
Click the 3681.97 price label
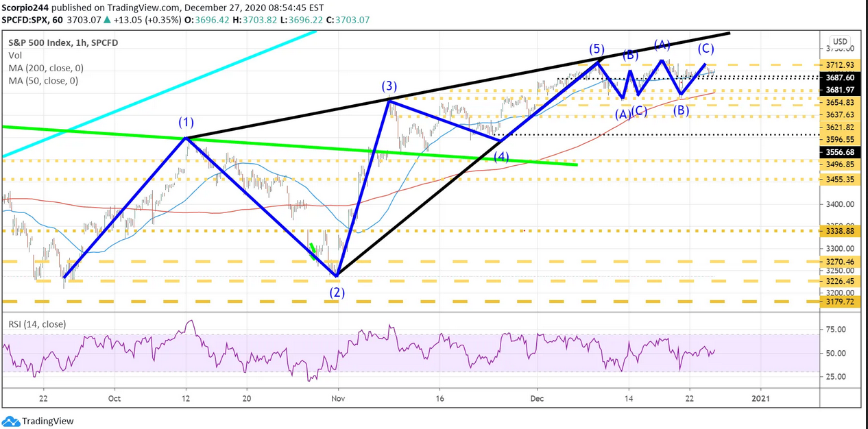pyautogui.click(x=840, y=90)
